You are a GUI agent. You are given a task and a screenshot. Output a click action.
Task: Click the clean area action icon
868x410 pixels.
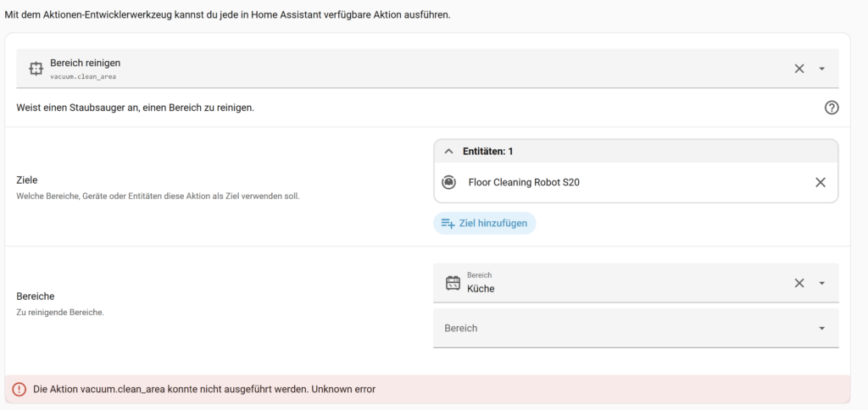pos(36,69)
